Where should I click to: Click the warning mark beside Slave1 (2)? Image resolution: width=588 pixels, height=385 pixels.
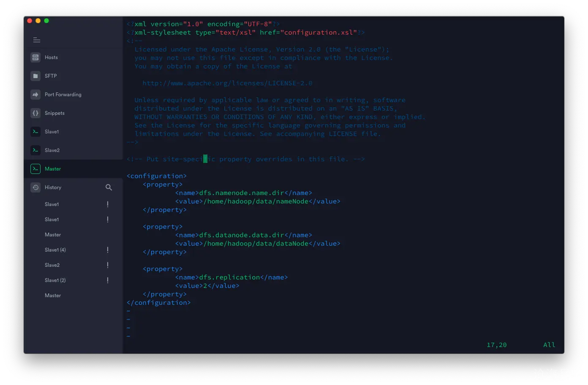tap(108, 280)
